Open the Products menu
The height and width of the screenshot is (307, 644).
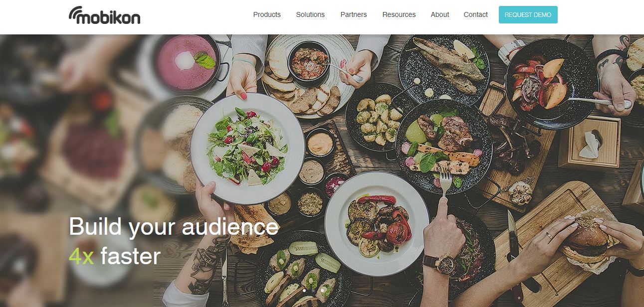pyautogui.click(x=267, y=14)
